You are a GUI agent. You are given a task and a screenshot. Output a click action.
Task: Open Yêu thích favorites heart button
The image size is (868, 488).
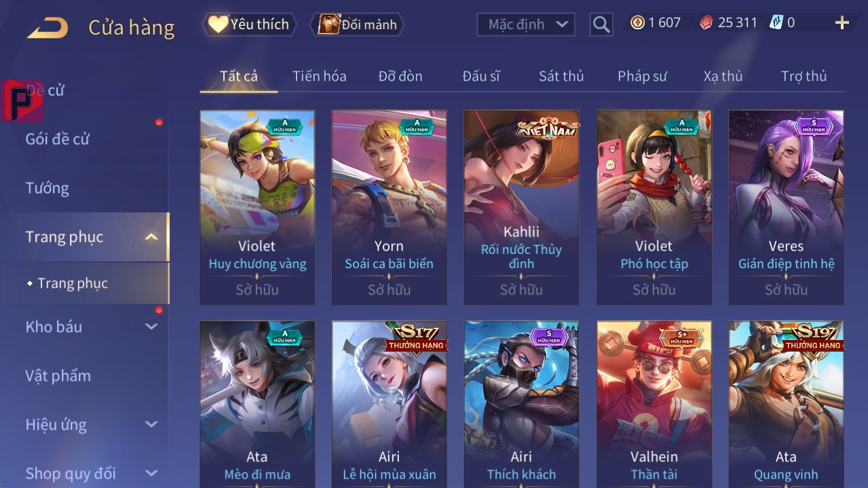tap(250, 24)
